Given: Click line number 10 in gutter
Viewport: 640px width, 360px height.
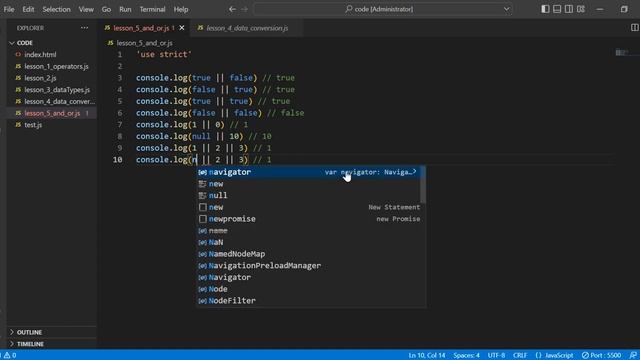Looking at the screenshot, I should [x=118, y=160].
